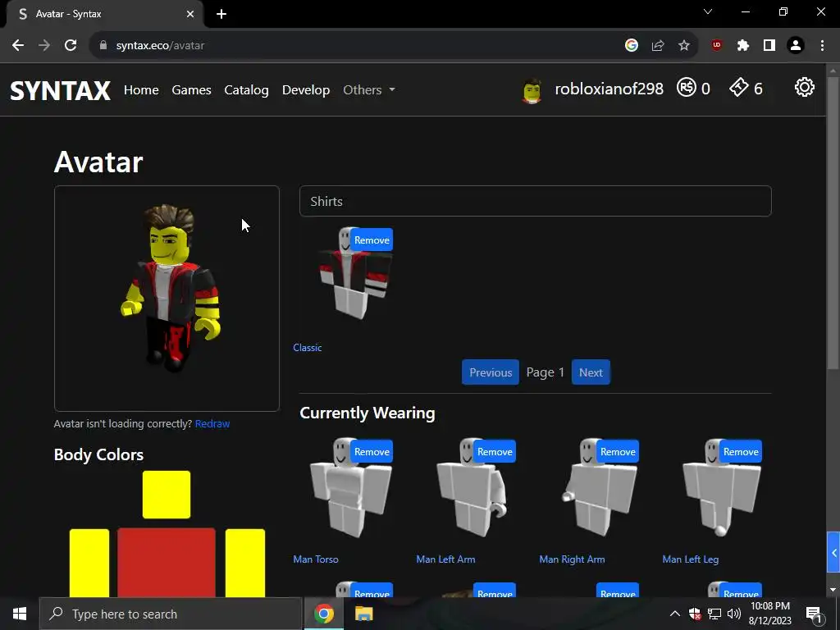
Task: Open the Man Left Leg link
Action: tap(691, 559)
